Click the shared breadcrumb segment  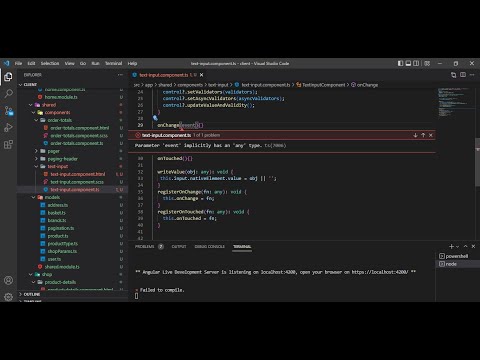[x=165, y=85]
